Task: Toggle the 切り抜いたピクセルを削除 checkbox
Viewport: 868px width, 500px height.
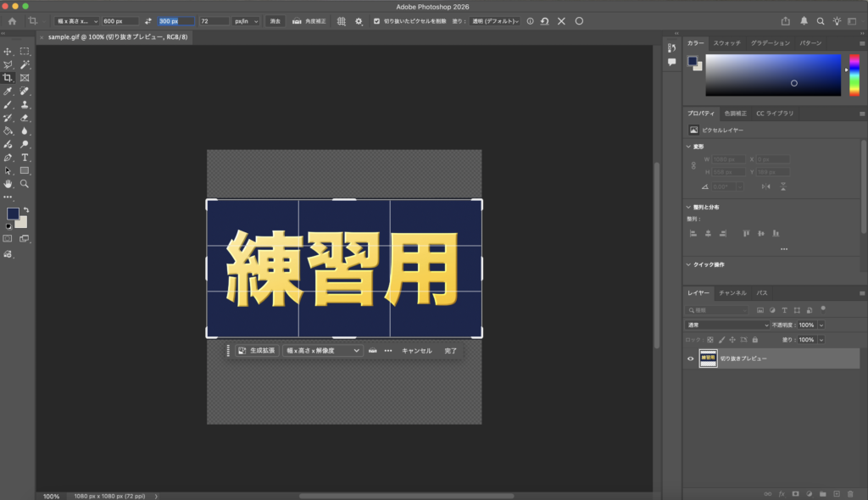Action: click(376, 21)
